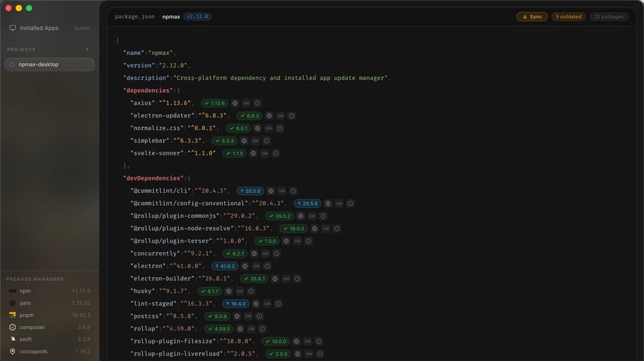Viewport: 644px width, 361px height.
Task: Click the 25 packages badge
Action: pyautogui.click(x=609, y=17)
